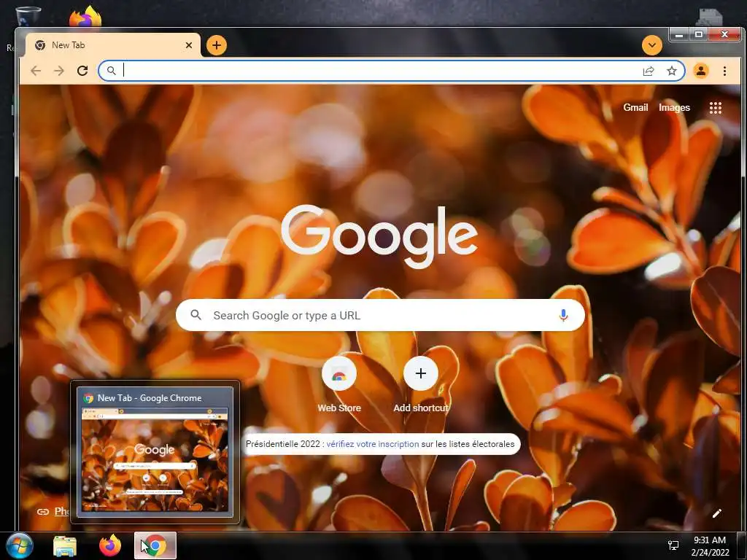Start voice search with microphone icon

563,315
